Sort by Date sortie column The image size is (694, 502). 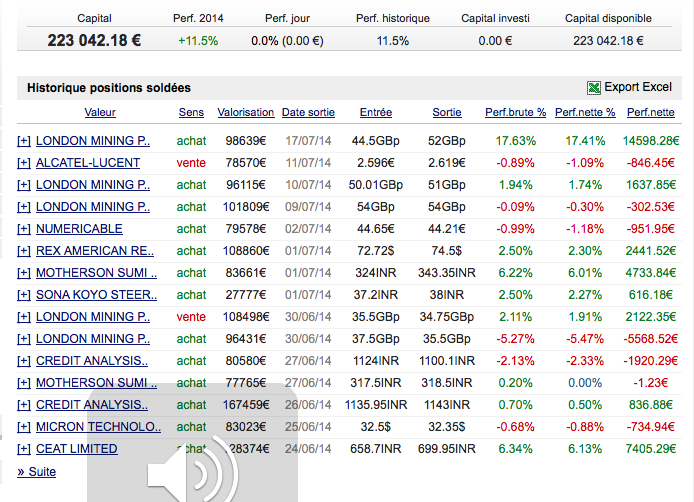tap(308, 112)
